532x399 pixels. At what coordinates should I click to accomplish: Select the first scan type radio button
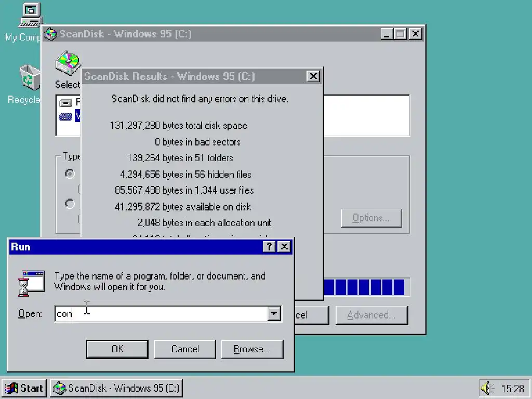coord(70,174)
